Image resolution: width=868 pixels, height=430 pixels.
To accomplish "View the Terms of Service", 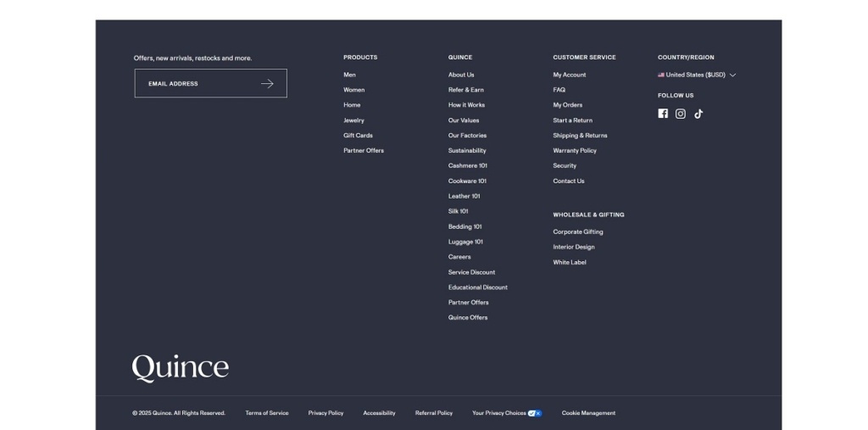I will point(267,413).
